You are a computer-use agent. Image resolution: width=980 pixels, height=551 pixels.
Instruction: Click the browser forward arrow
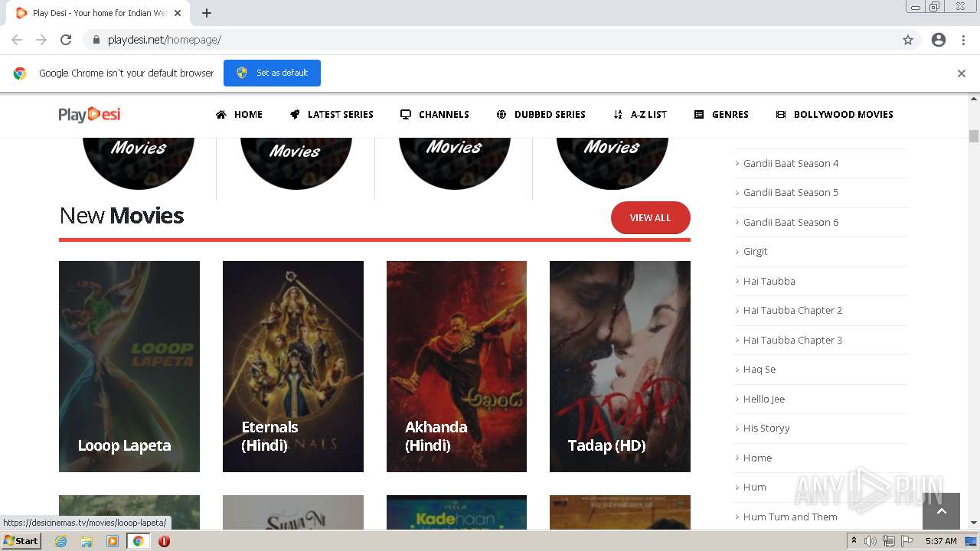click(x=41, y=40)
